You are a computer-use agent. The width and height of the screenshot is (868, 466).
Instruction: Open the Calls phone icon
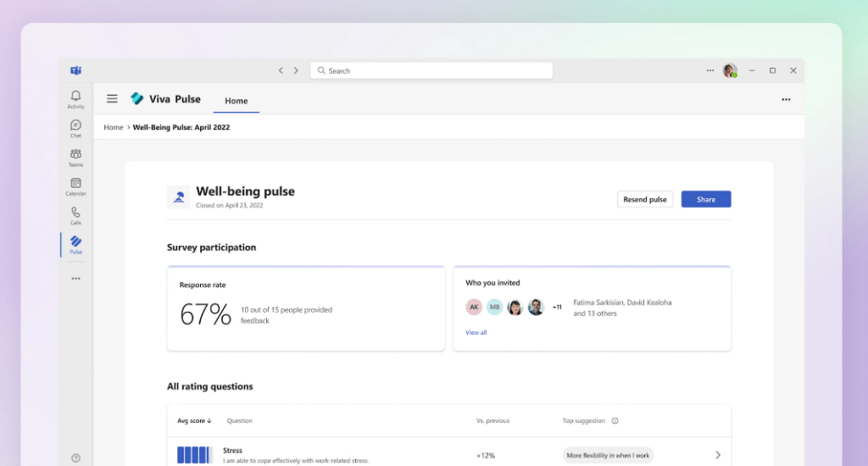[75, 213]
